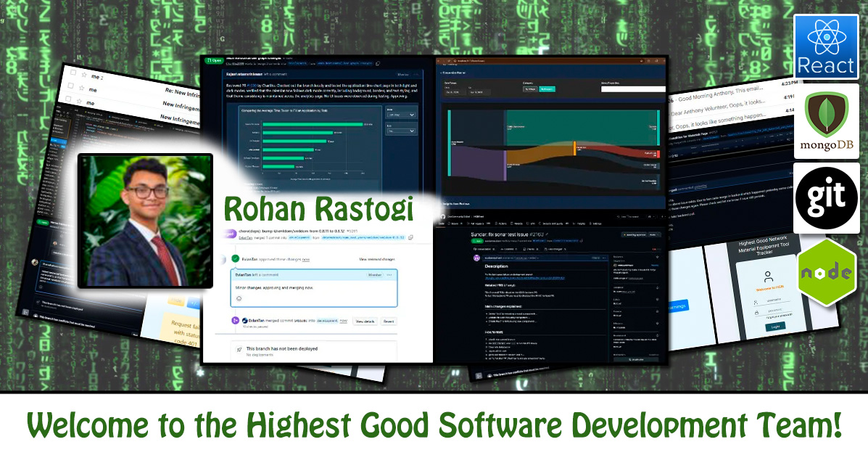Image resolution: width=868 pixels, height=455 pixels.
Task: Click the awaiting approval button on the sonar PR
Action: point(633,235)
